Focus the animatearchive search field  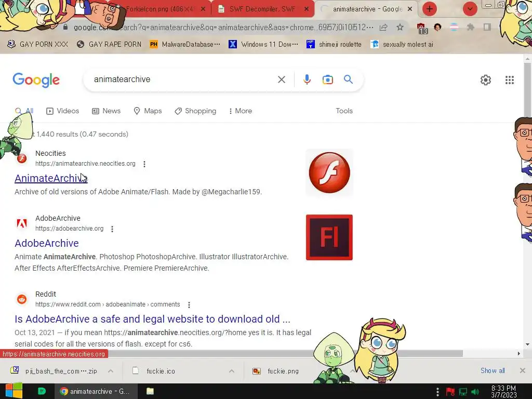tap(183, 79)
